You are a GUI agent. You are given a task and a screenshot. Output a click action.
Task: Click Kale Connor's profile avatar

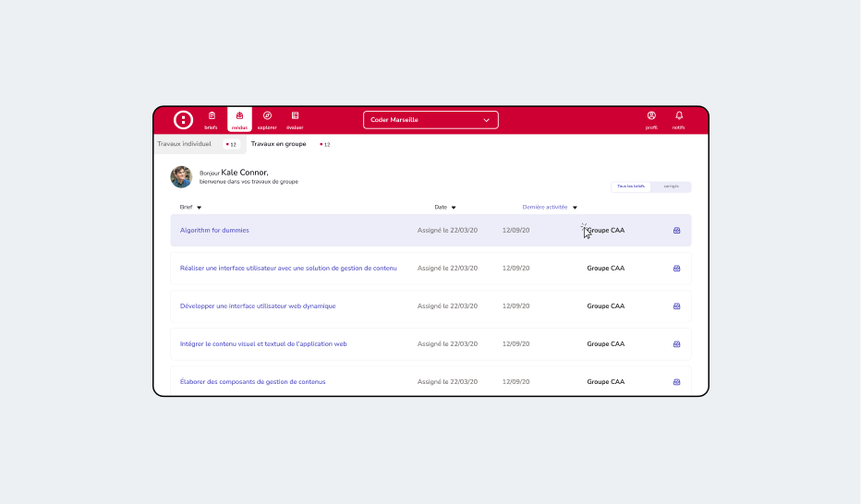(x=181, y=176)
